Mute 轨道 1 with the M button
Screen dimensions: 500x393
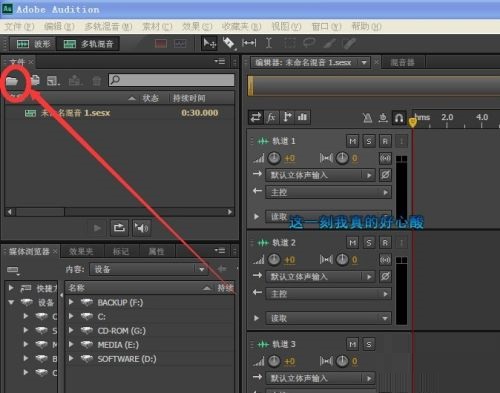point(353,141)
